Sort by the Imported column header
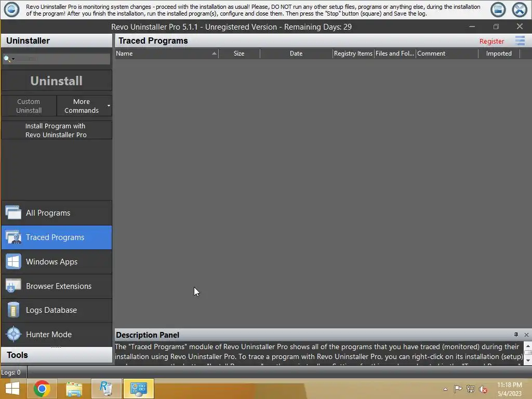 click(499, 54)
